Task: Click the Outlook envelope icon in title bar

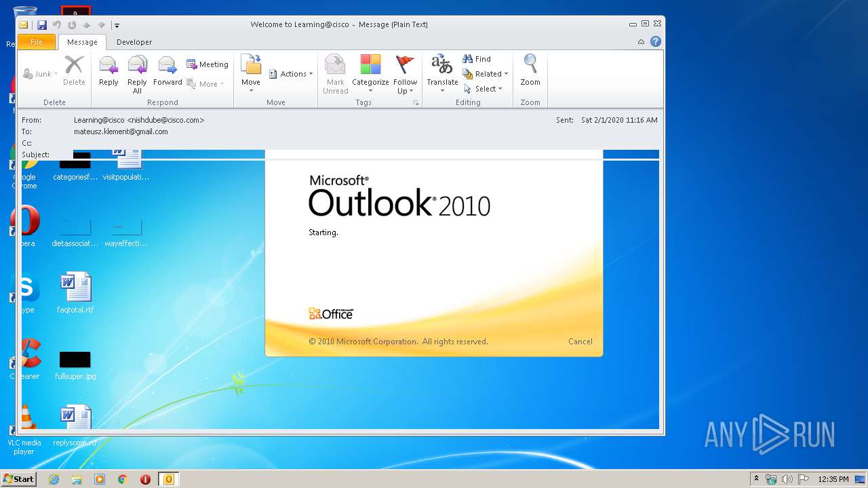Action: coord(24,25)
